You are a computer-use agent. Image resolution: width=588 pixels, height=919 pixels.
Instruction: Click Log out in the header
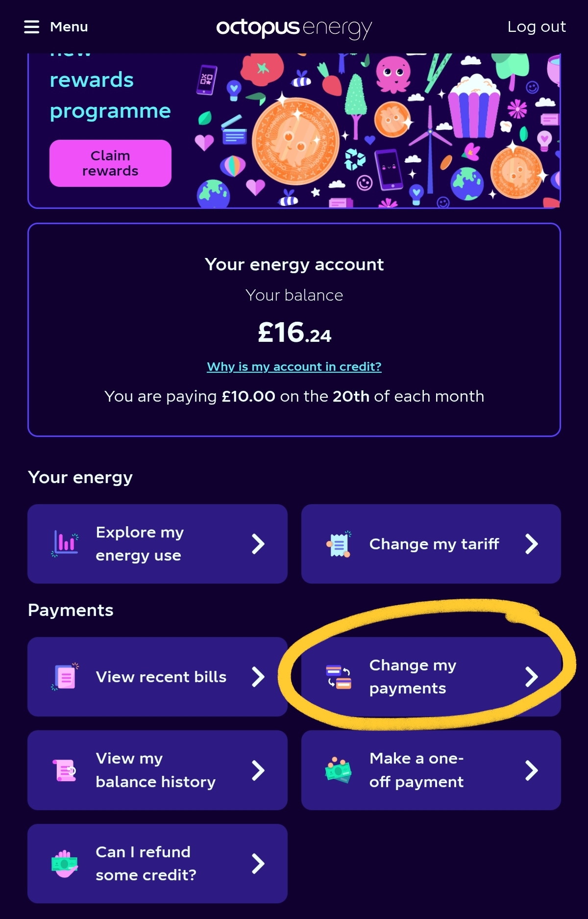pyautogui.click(x=537, y=26)
